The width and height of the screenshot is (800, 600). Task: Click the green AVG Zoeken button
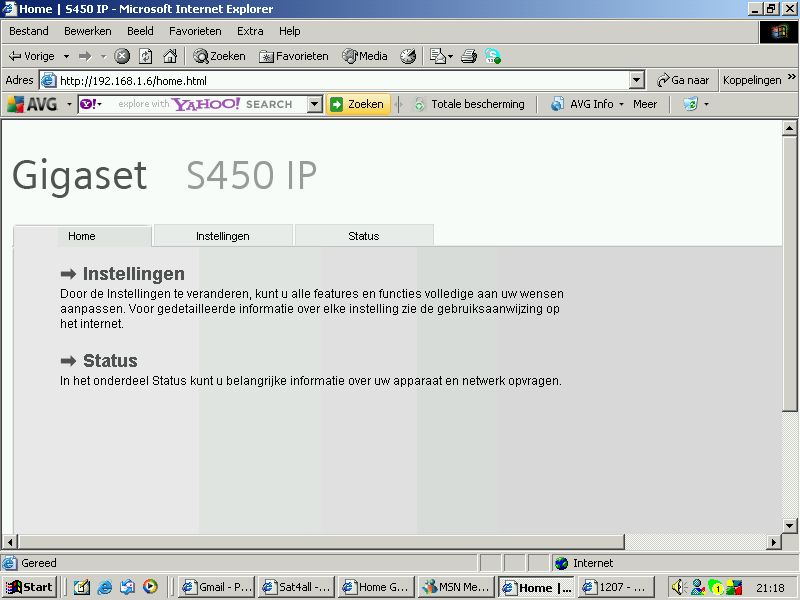click(358, 104)
